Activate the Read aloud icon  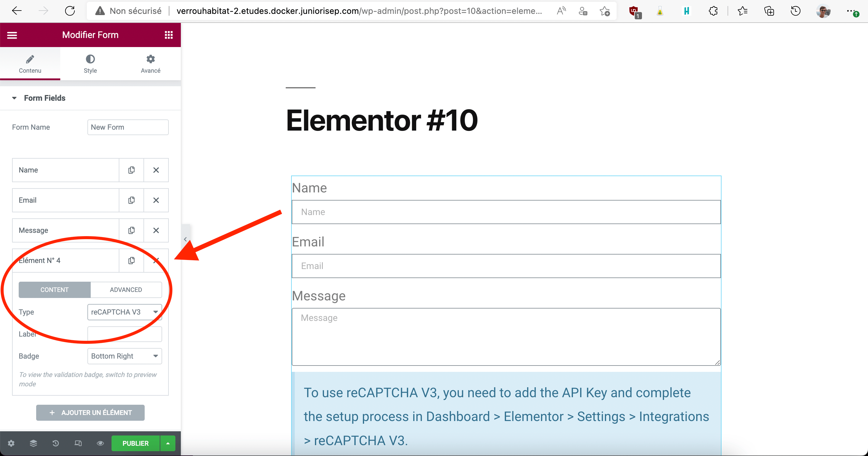[x=561, y=11]
